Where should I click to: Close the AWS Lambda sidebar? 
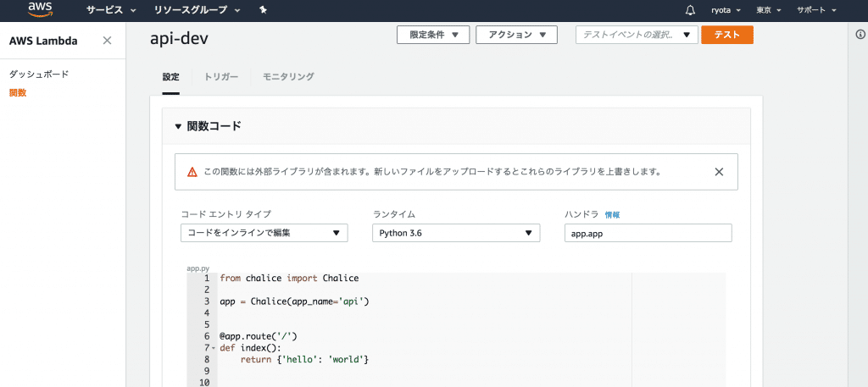pos(108,41)
